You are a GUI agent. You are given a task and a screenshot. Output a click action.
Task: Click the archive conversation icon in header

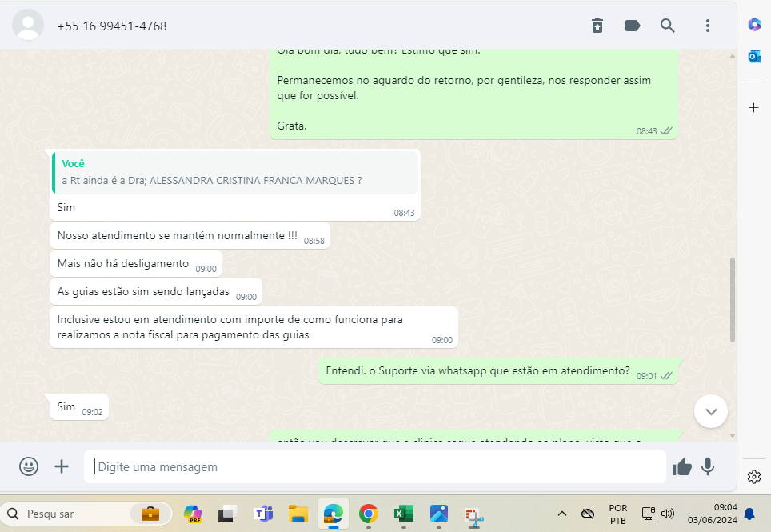click(x=597, y=26)
